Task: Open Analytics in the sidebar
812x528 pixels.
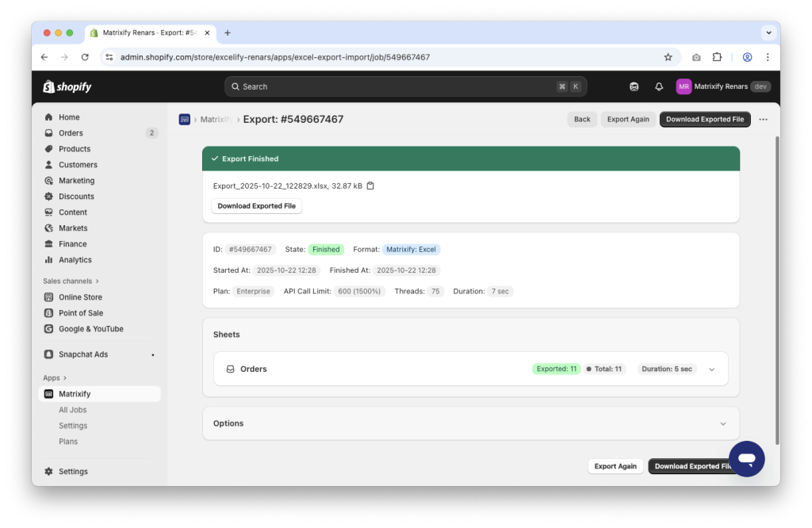Action: [x=74, y=259]
